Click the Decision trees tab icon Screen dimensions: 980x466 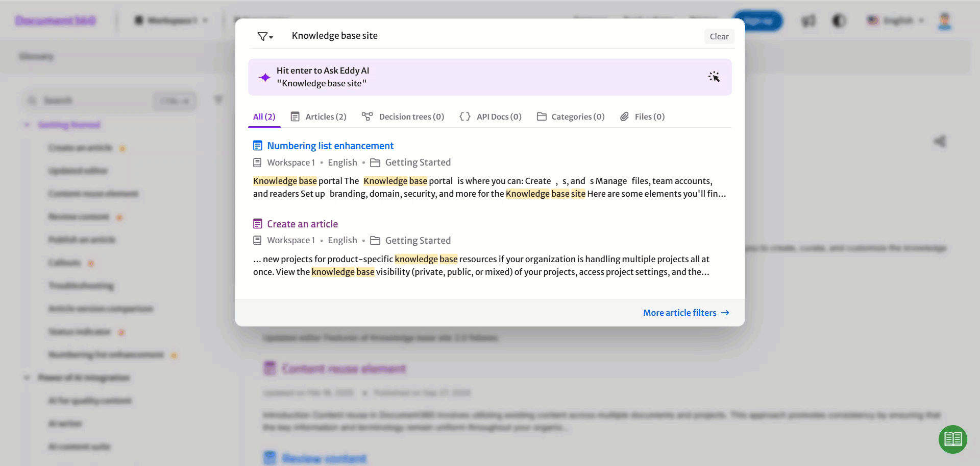pos(367,116)
